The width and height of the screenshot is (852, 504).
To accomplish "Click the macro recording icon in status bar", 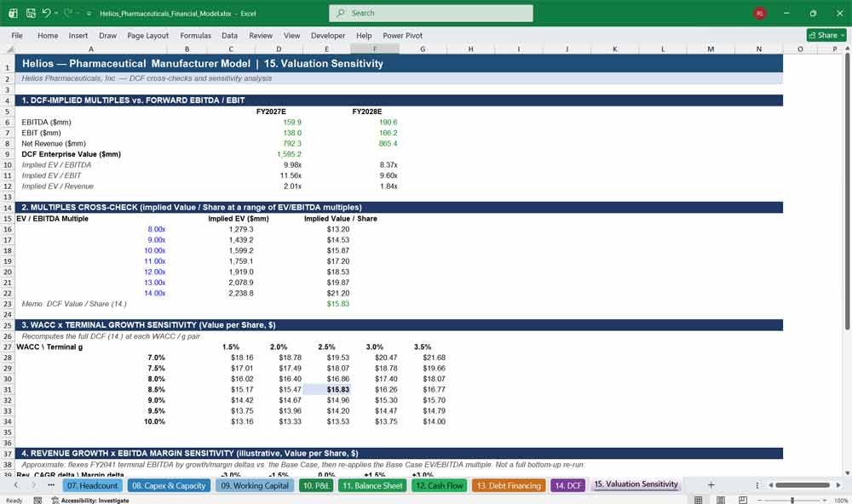I will (x=37, y=501).
